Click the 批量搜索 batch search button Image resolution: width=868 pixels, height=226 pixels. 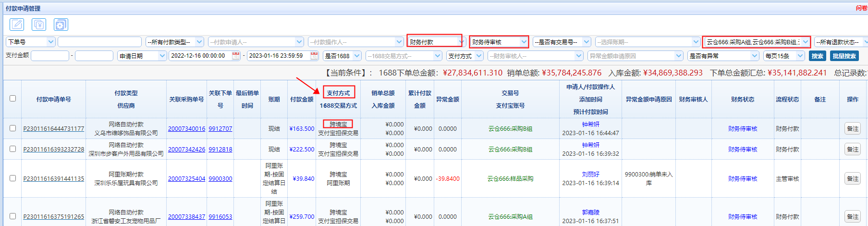coord(844,56)
